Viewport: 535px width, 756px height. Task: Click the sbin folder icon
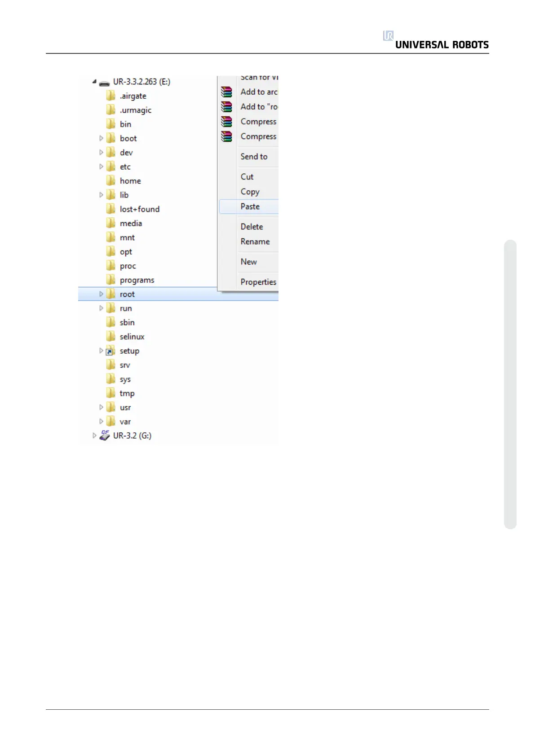tap(111, 322)
